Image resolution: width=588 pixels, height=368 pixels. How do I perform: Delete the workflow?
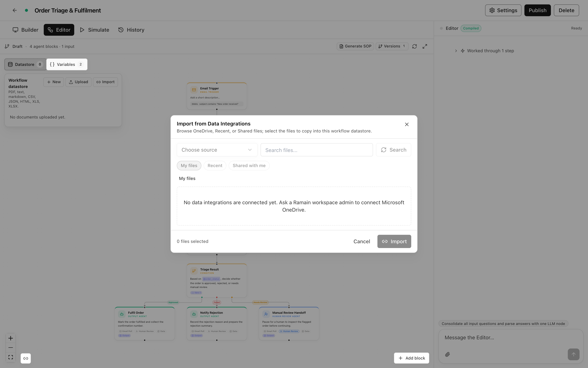(566, 10)
